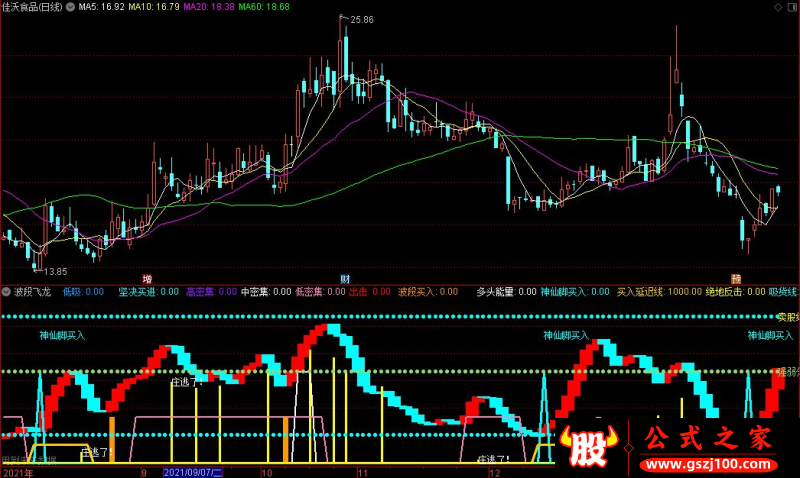This screenshot has width=800, height=478.
Task: Click the 高密集: 0.00 indicator value
Action: pyautogui.click(x=211, y=292)
